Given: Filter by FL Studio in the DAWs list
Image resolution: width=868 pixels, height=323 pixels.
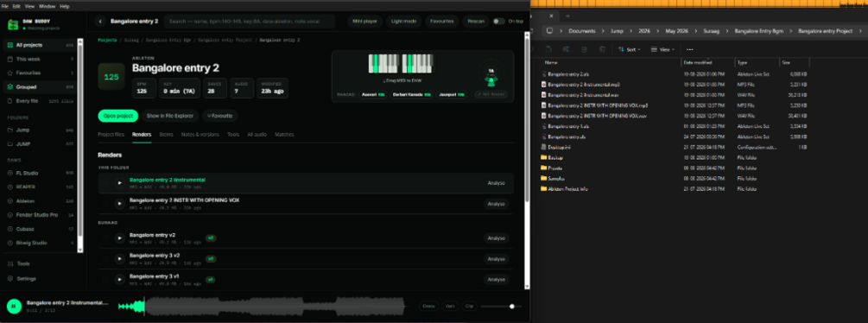Looking at the screenshot, I should tap(40, 173).
